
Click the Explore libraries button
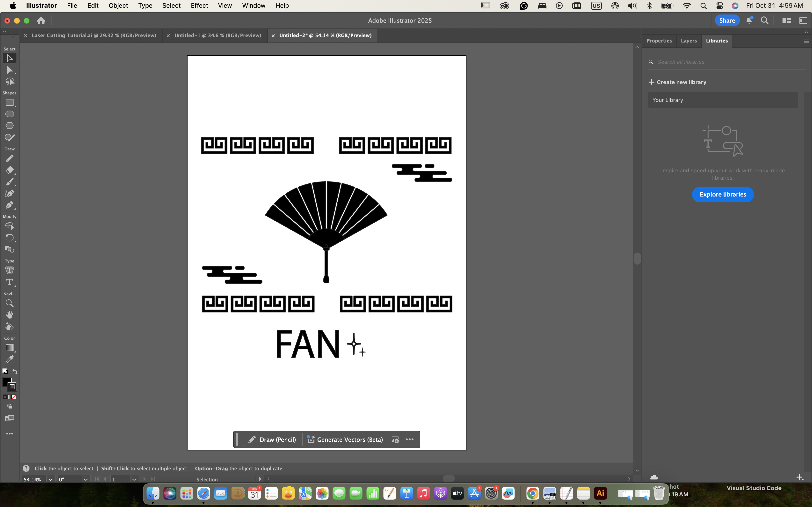[x=723, y=195]
